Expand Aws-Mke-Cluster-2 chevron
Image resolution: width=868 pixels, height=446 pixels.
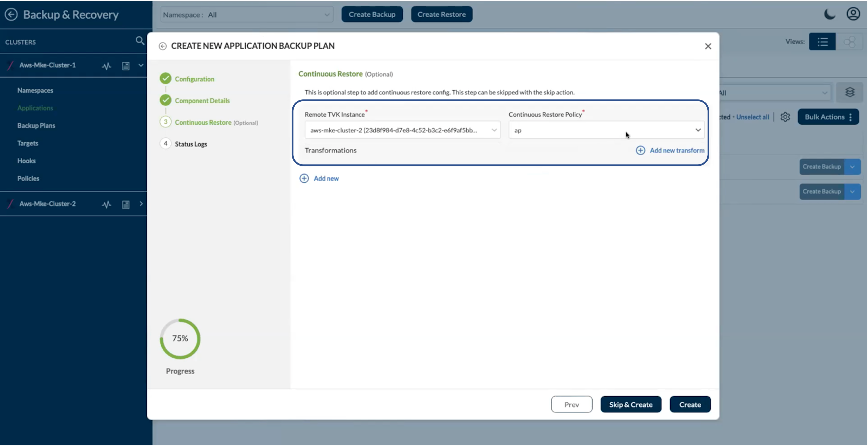pos(141,204)
